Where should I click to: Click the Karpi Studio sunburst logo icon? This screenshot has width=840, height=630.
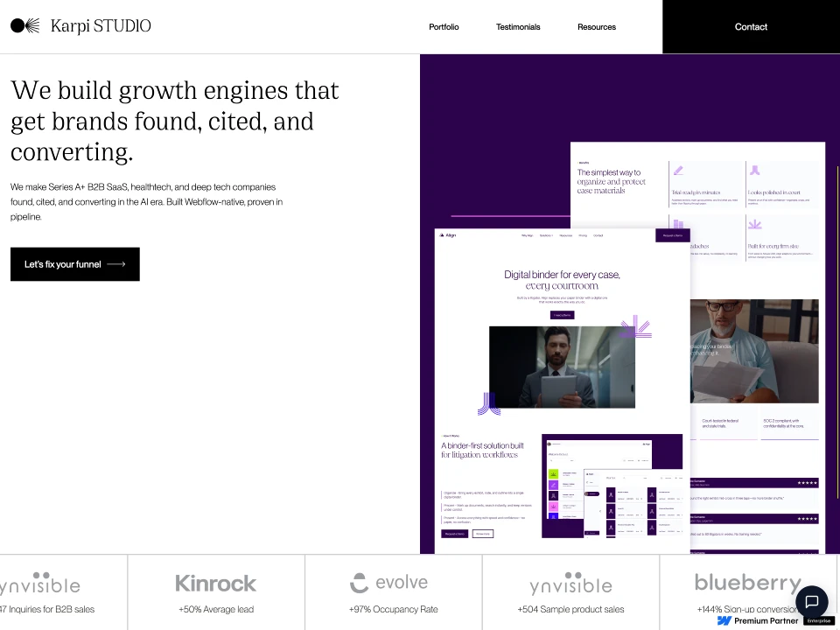pos(25,25)
